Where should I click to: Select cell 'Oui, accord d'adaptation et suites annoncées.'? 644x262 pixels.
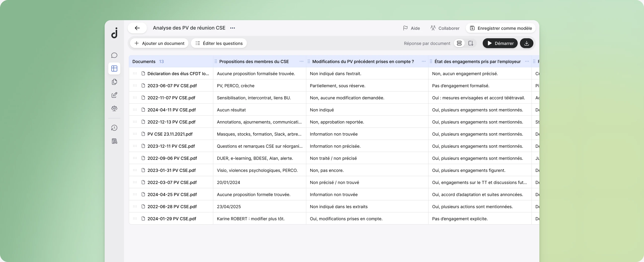coord(480,194)
